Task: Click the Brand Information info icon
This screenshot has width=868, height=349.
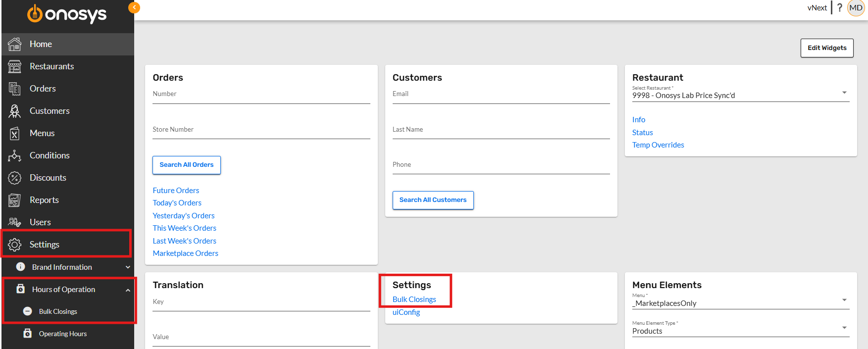Action: click(21, 267)
